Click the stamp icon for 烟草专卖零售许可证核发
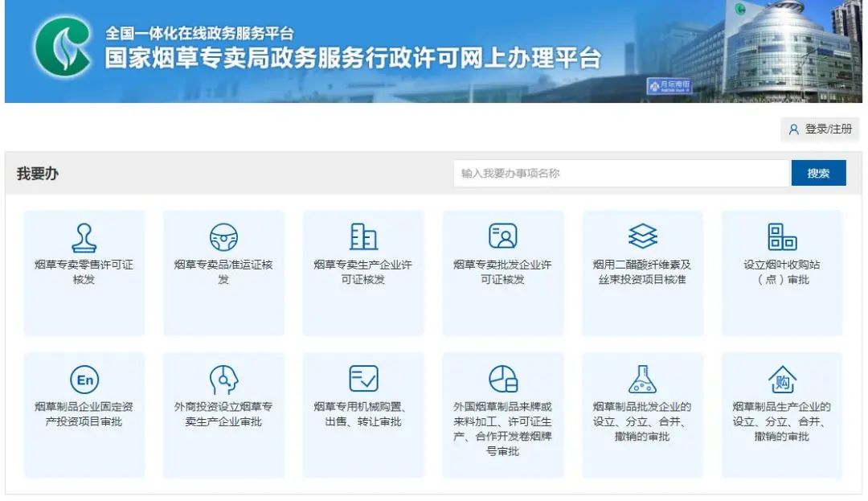 point(84,237)
